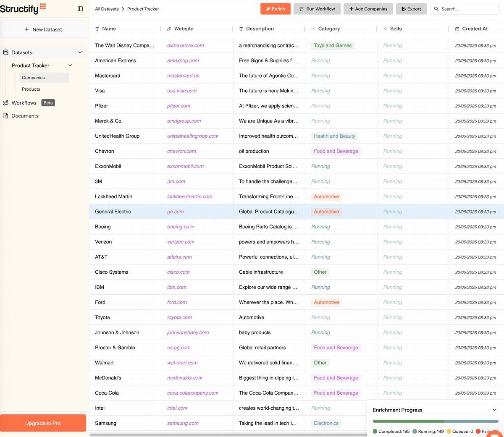Click the Toys and Games category tag
Viewport: 504px width, 437px height.
pos(333,45)
